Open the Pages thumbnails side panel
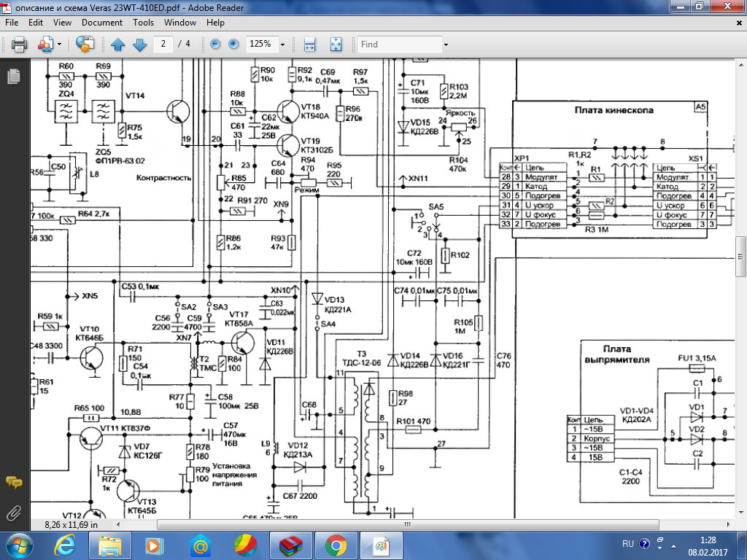The height and width of the screenshot is (560, 747). [13, 77]
